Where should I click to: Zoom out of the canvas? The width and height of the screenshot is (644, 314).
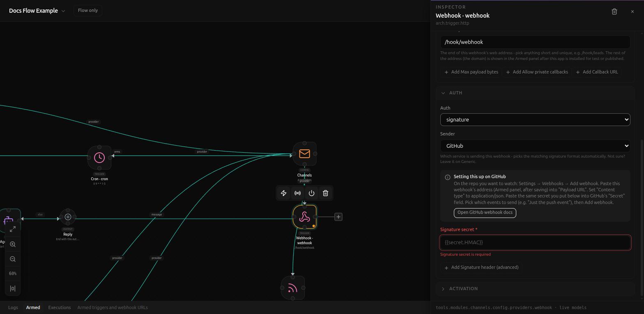tap(13, 259)
